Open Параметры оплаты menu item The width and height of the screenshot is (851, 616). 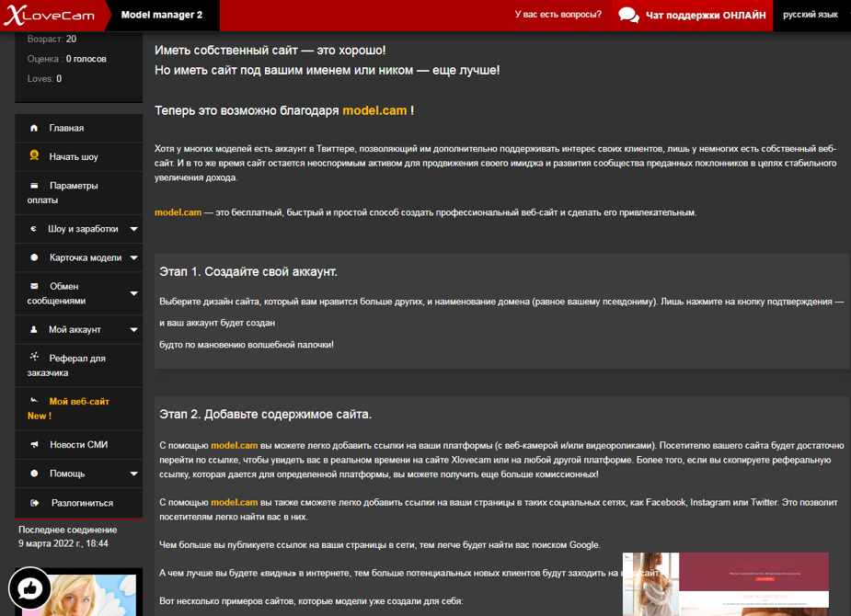79,192
